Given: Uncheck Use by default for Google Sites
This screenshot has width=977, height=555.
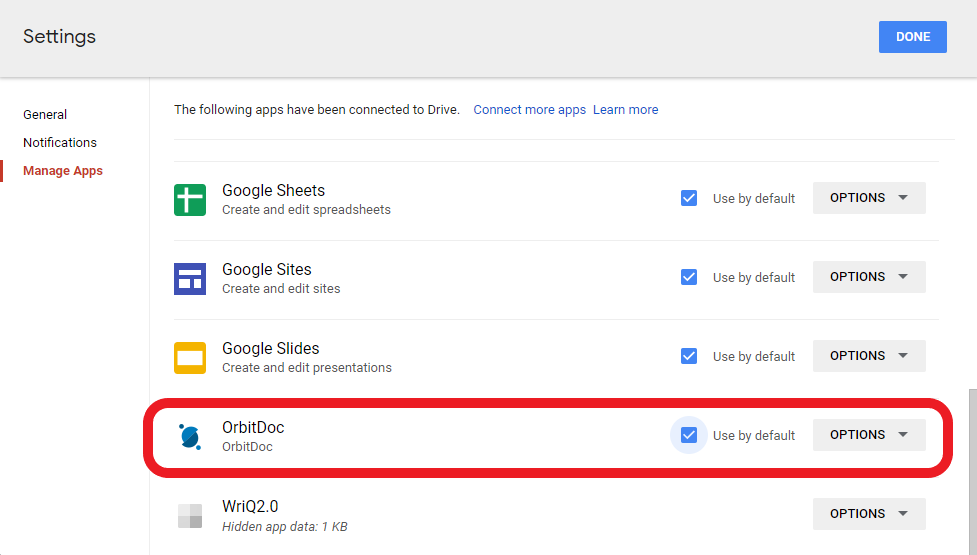Looking at the screenshot, I should tap(689, 277).
